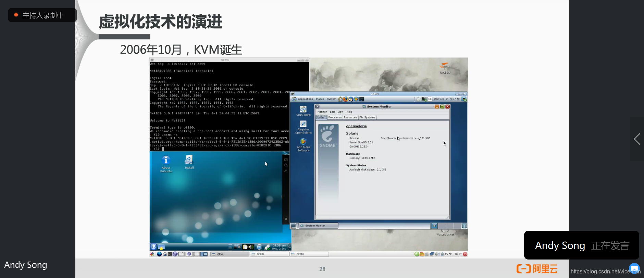Open the System Monitor window menu dropdown

point(318,106)
